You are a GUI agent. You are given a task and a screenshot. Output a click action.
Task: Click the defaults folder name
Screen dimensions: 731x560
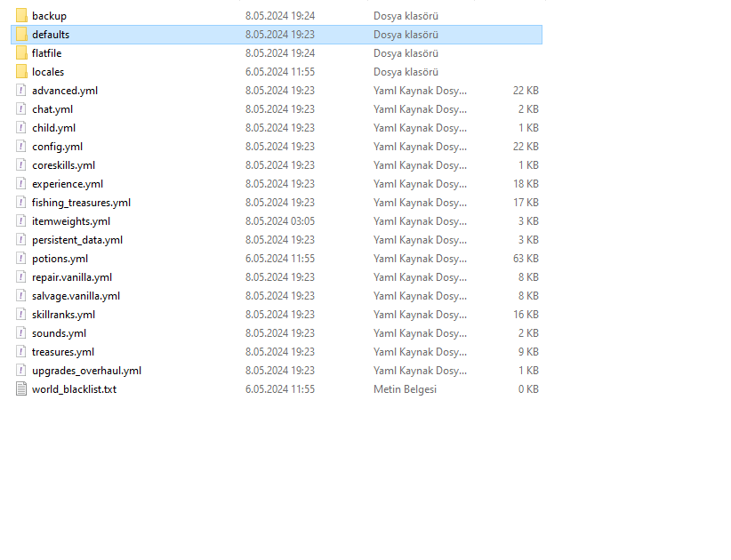pos(51,35)
